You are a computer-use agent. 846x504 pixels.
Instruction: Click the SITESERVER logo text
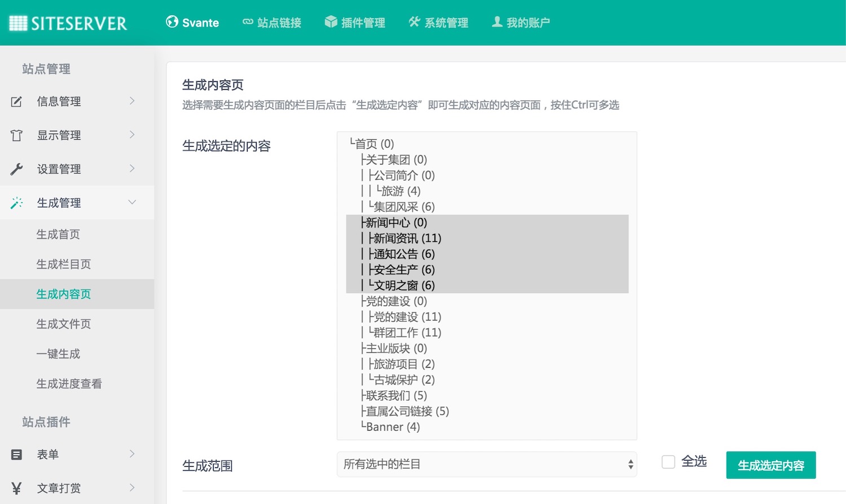(79, 24)
